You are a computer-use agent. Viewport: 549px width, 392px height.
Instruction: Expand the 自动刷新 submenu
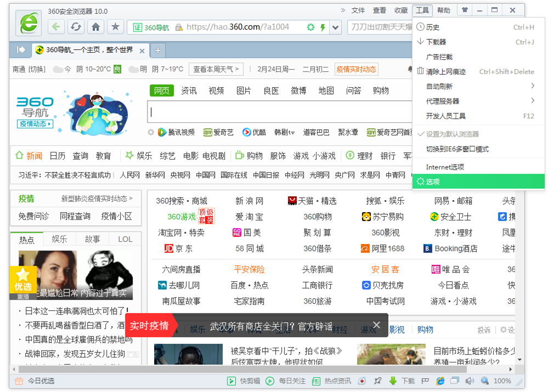(x=440, y=87)
